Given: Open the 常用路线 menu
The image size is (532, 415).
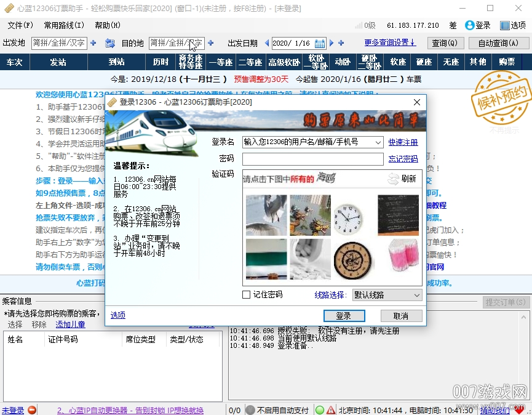Looking at the screenshot, I should [63, 26].
